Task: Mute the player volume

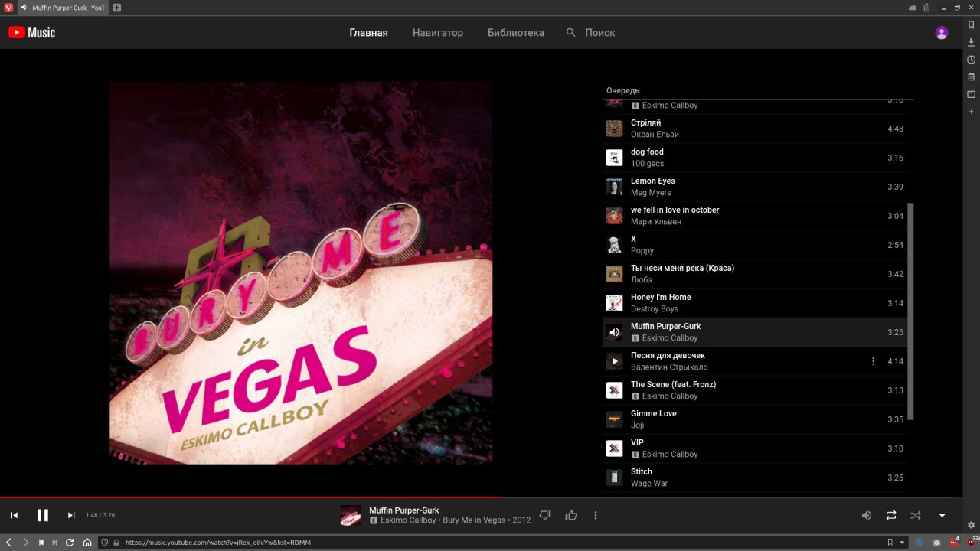Action: point(867,516)
